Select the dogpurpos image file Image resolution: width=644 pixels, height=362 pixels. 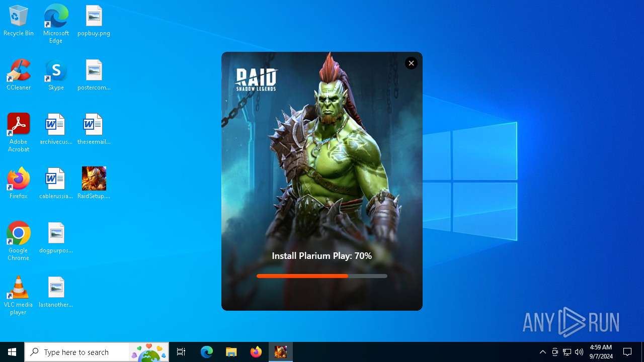pyautogui.click(x=56, y=238)
